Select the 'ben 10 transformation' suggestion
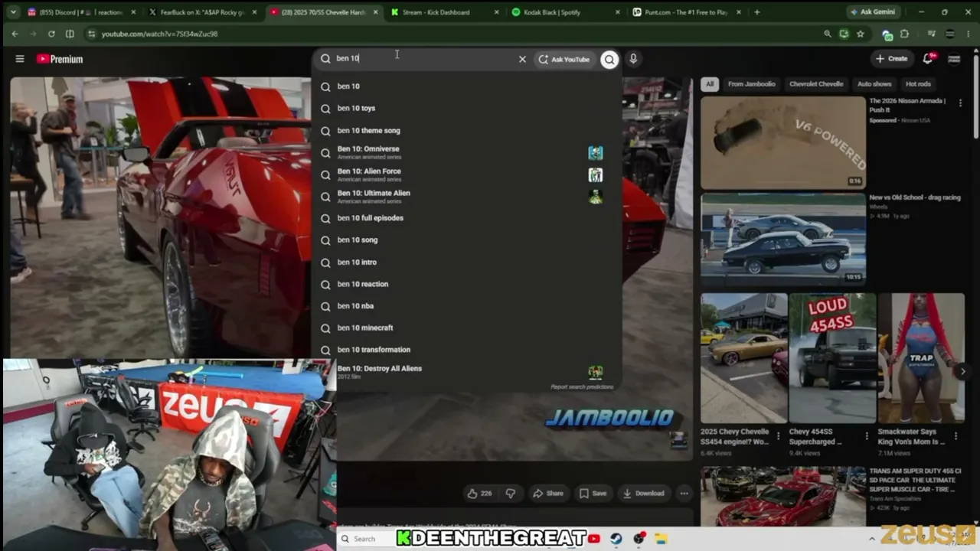This screenshot has height=551, width=980. coord(467,350)
